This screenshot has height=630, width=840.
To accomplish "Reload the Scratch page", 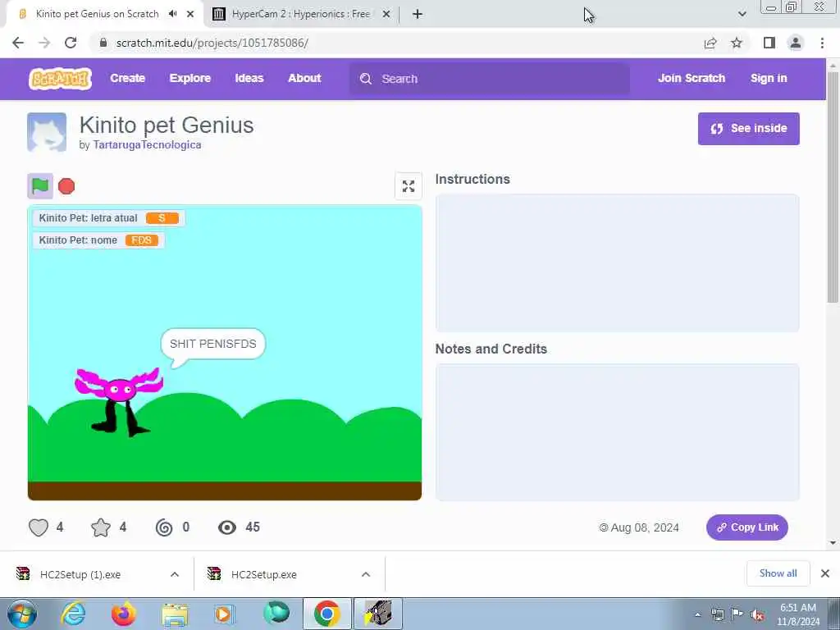I will 71,43.
